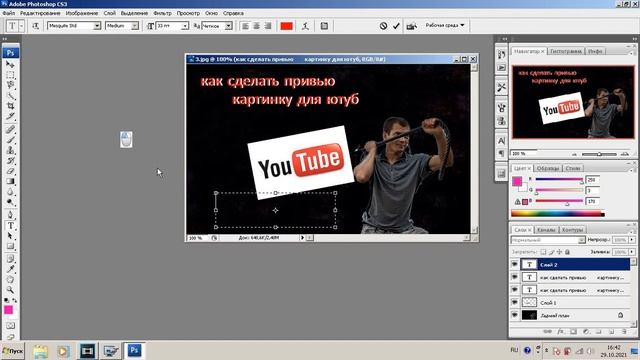Switch to the Образцы tab
The image size is (640, 360).
547,168
